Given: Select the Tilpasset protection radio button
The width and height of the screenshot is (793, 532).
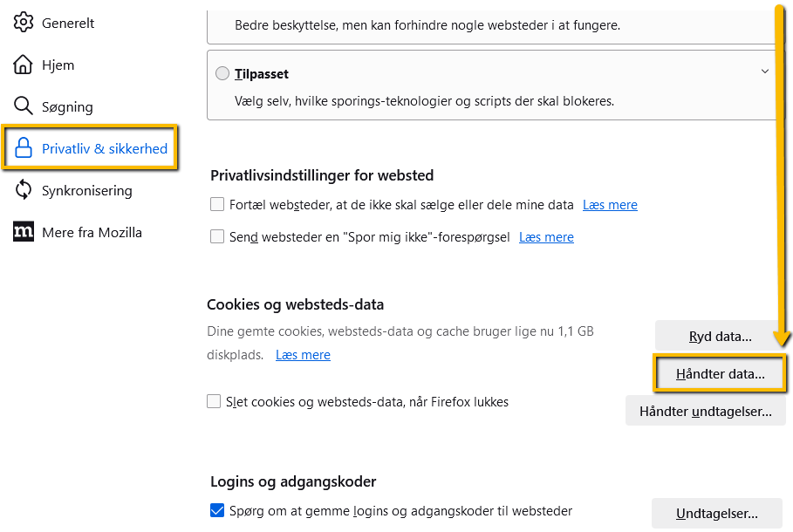Looking at the screenshot, I should click(x=222, y=73).
